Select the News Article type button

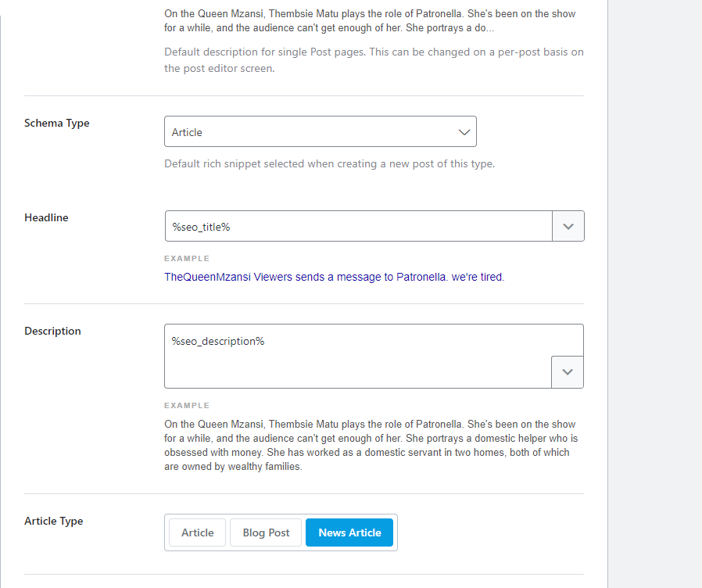(x=349, y=532)
